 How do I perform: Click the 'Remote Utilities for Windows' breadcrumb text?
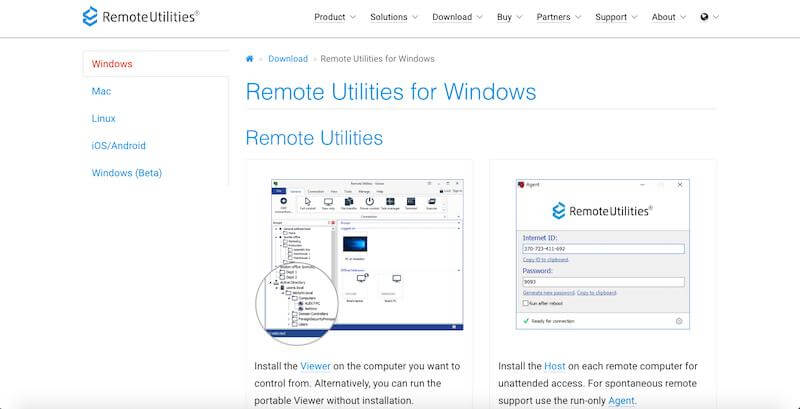pyautogui.click(x=378, y=59)
